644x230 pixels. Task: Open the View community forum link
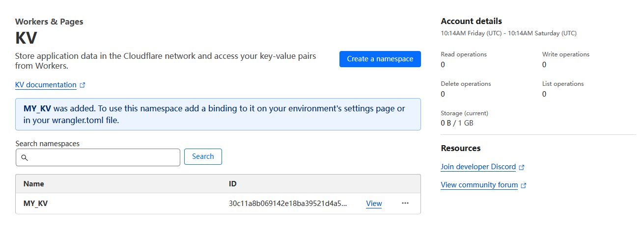(479, 185)
